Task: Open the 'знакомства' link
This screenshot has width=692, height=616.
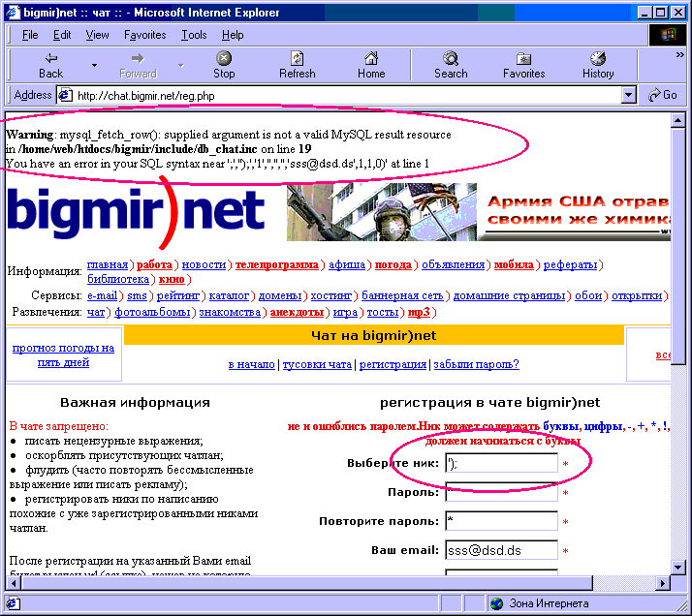Action: tap(230, 312)
